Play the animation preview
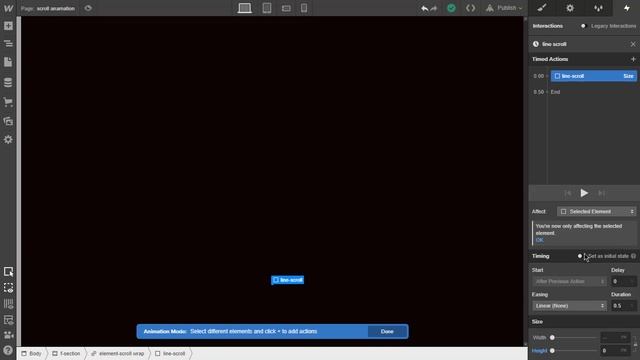This screenshot has height=360, width=640. click(x=584, y=193)
